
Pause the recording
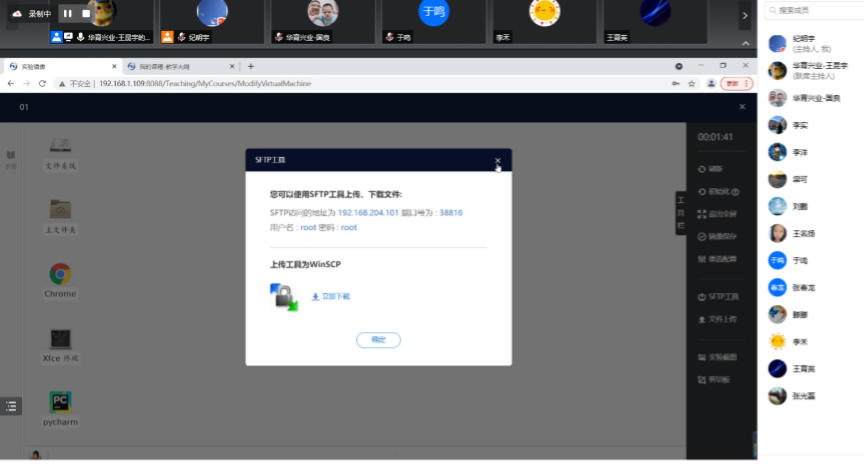tap(67, 14)
